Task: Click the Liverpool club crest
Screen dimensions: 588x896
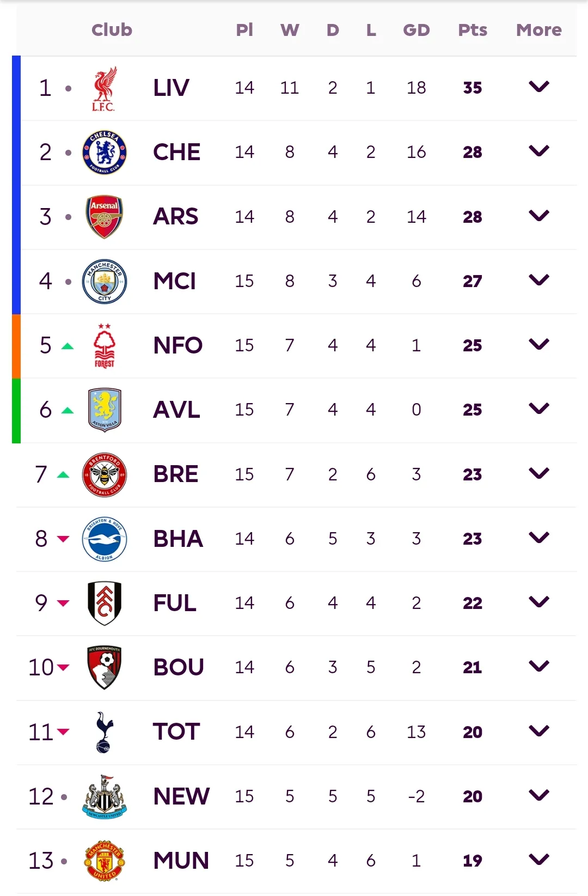Action: point(104,88)
